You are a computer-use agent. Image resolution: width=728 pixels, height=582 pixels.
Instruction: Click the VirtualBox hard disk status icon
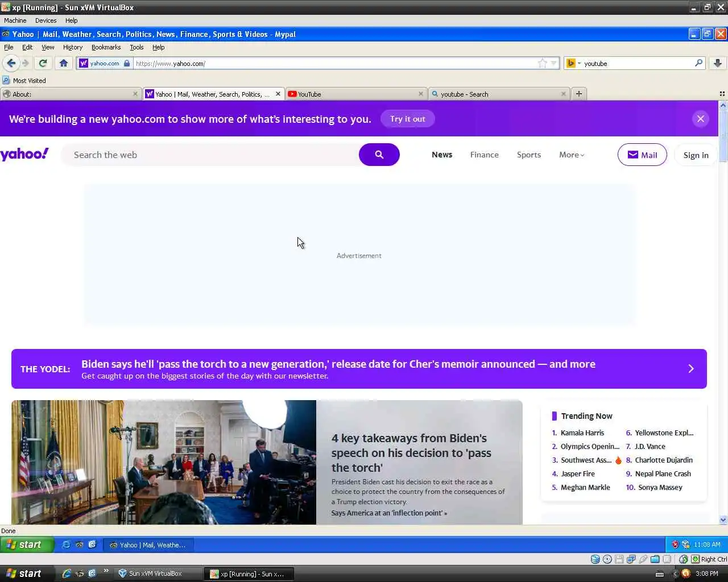595,559
